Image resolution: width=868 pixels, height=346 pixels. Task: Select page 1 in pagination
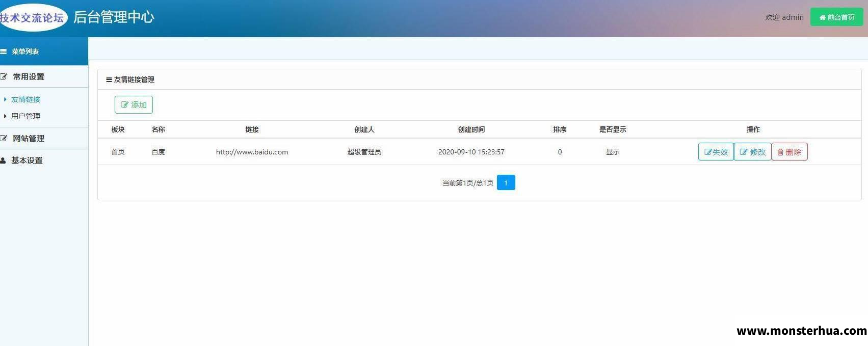point(506,182)
